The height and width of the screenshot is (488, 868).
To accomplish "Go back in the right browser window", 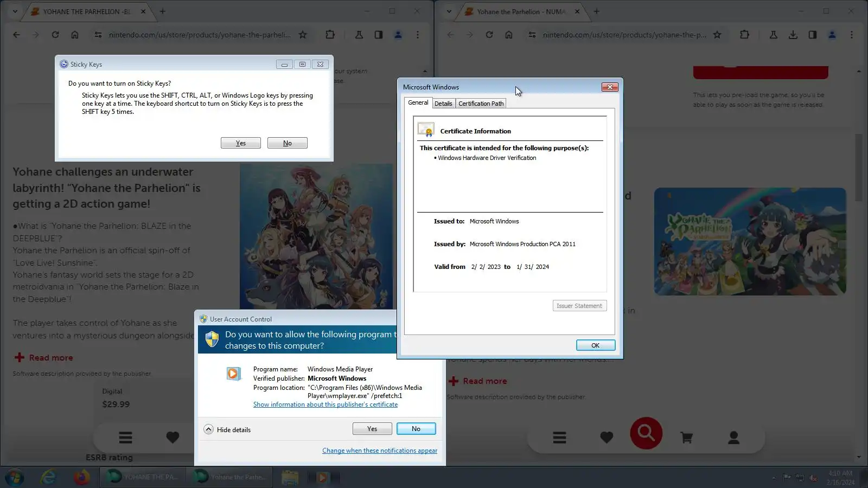I will click(x=450, y=35).
